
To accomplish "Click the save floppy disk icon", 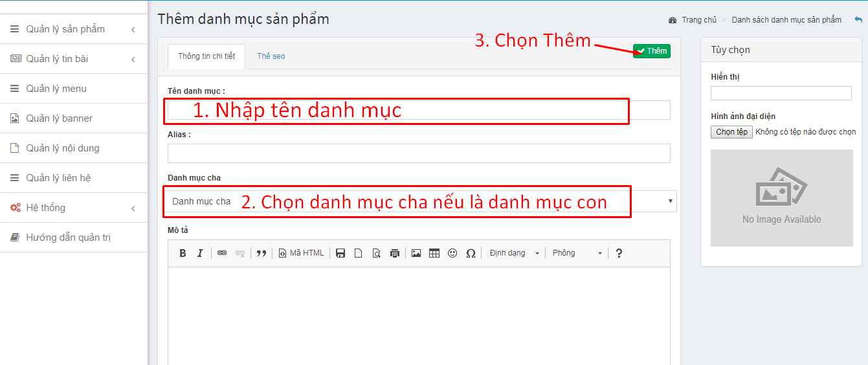I will coord(340,253).
